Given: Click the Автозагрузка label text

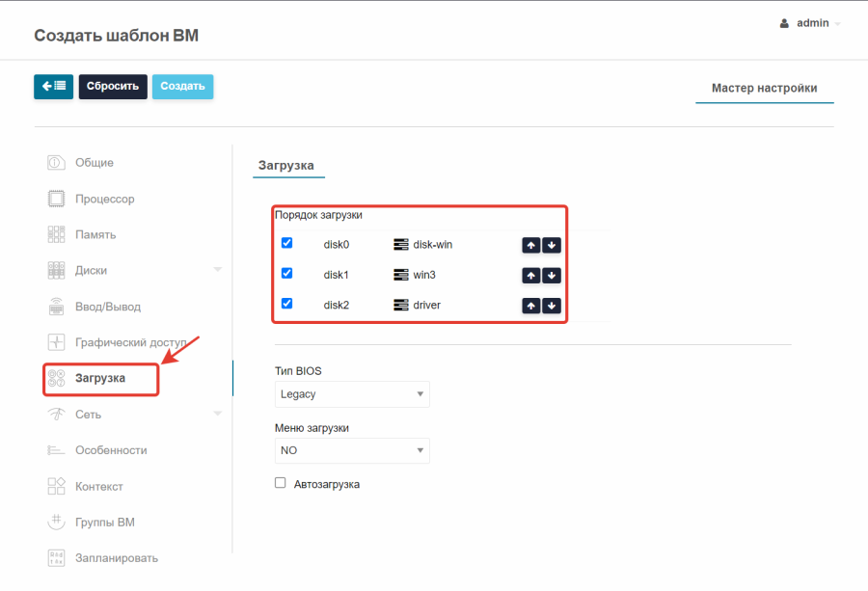Looking at the screenshot, I should (327, 484).
